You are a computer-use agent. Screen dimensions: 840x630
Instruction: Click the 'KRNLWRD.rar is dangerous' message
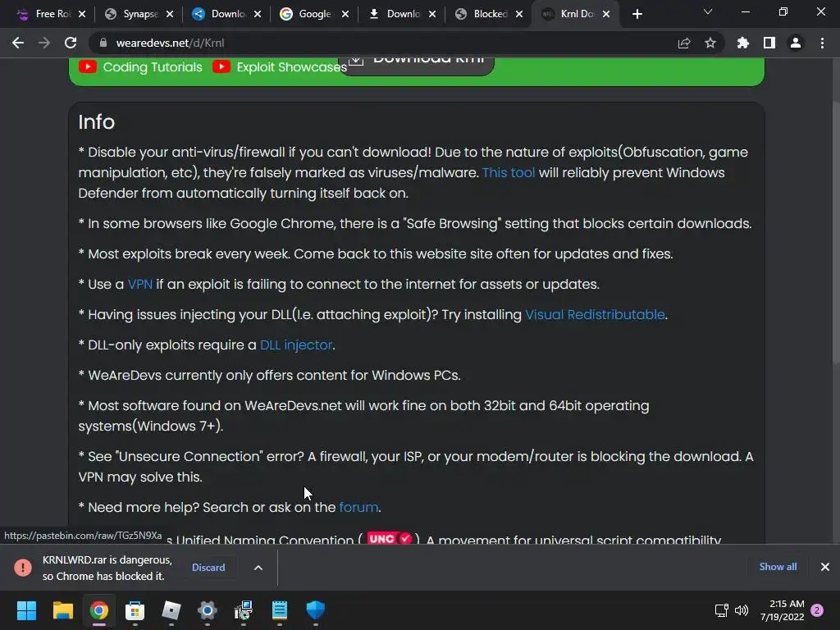pyautogui.click(x=107, y=568)
